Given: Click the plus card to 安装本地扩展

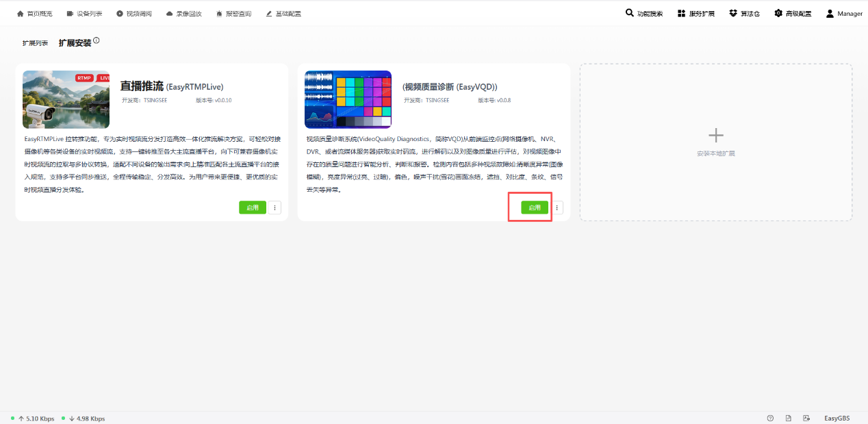Looking at the screenshot, I should [716, 142].
